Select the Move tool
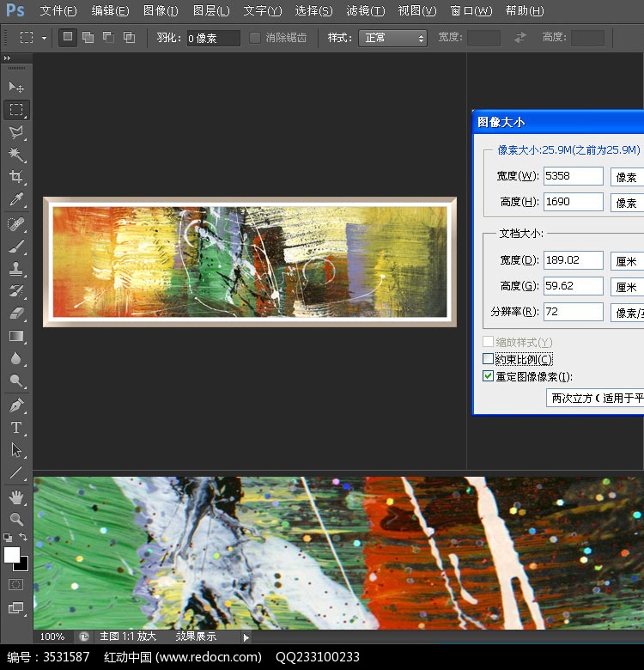The image size is (644, 670). (16, 88)
